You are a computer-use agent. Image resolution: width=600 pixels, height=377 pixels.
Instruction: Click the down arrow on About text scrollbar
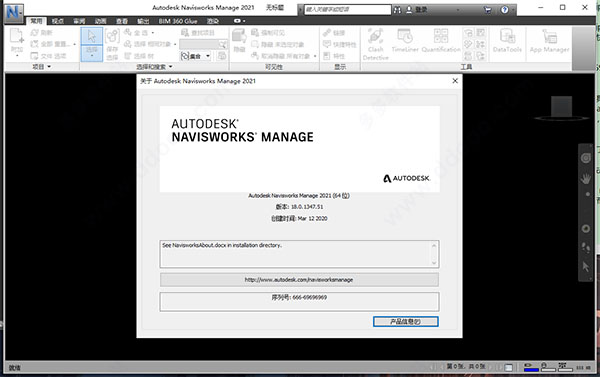pyautogui.click(x=434, y=263)
